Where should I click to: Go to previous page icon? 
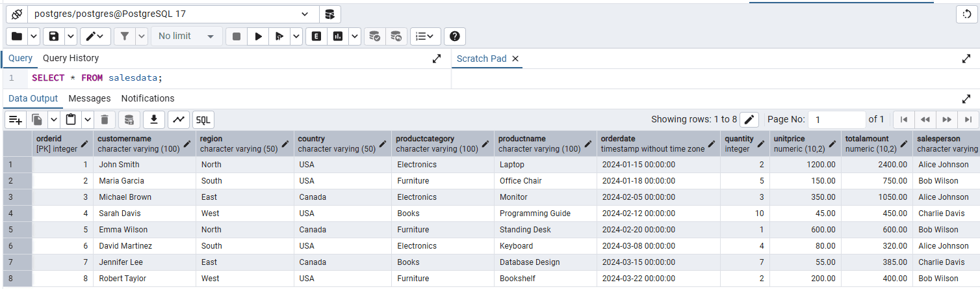(925, 120)
